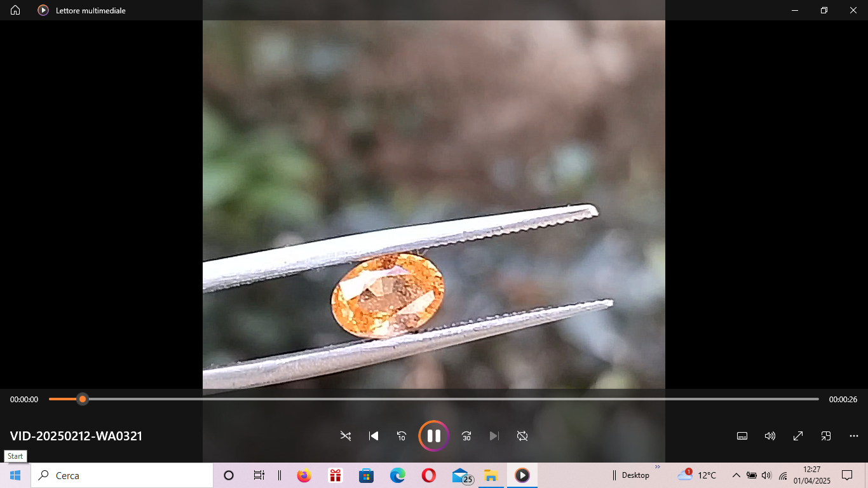Go to media player home
The image size is (868, 488).
(15, 10)
